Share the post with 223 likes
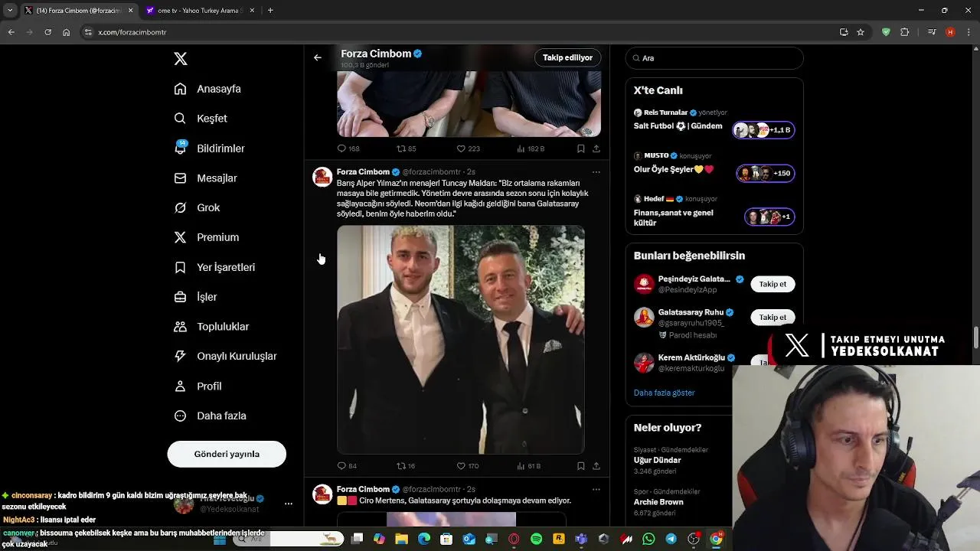The height and width of the screenshot is (551, 980). click(596, 148)
